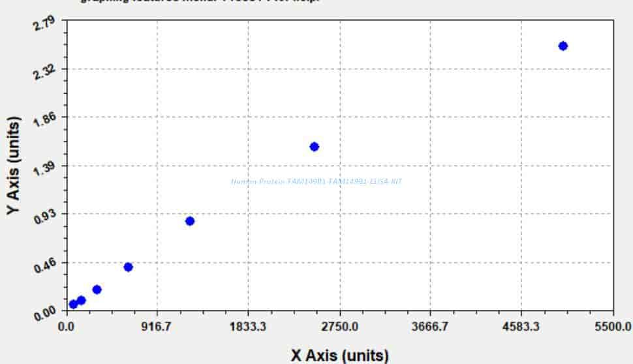Click the data point near Y 0.2

point(97,290)
